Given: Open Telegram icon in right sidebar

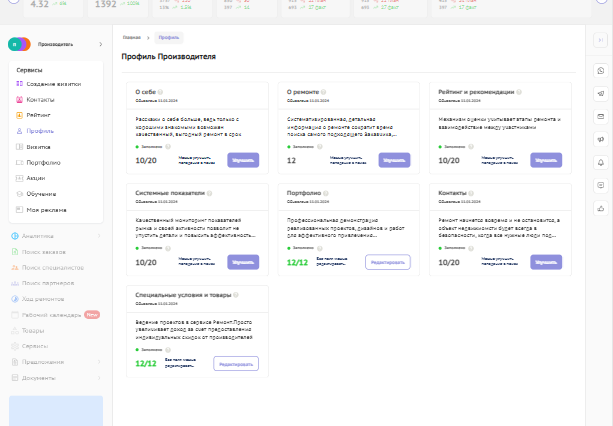Looking at the screenshot, I should (601, 94).
